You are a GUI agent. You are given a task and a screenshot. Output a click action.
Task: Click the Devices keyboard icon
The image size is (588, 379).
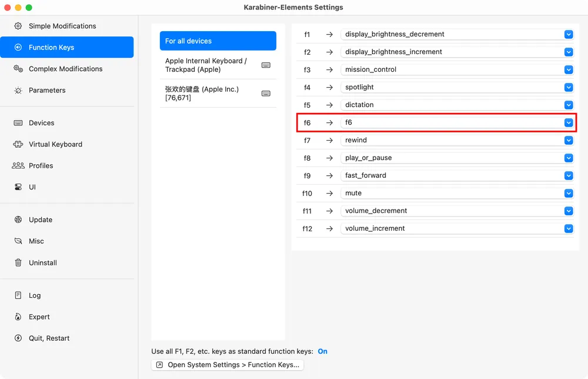pos(18,123)
